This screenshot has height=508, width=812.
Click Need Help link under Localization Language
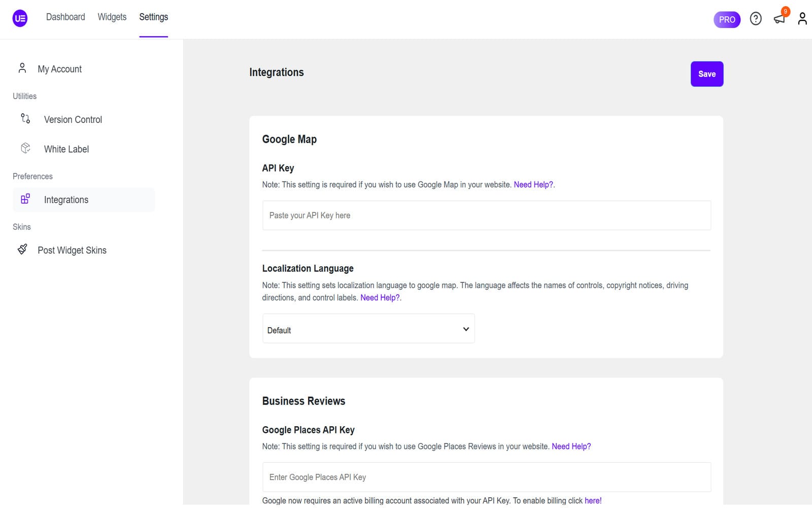380,298
